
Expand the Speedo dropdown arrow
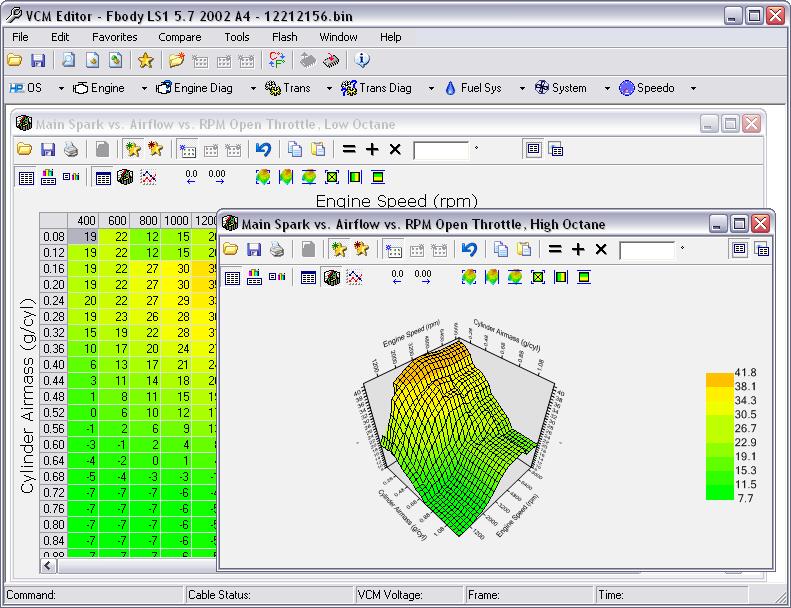click(693, 88)
